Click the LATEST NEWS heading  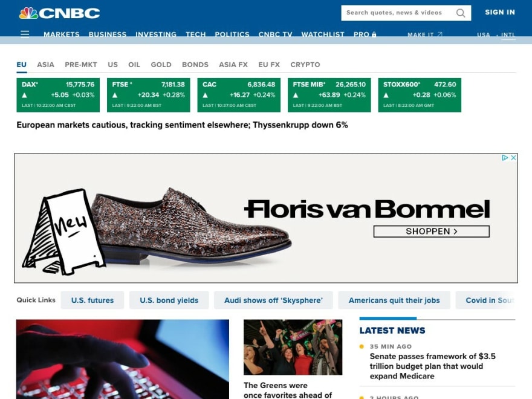[392, 331]
